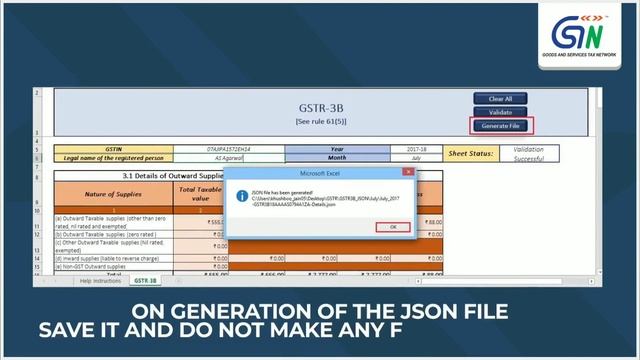Viewport: 640px width, 360px height.
Task: Click the 'Sheet Status:' label cell
Action: click(x=471, y=153)
